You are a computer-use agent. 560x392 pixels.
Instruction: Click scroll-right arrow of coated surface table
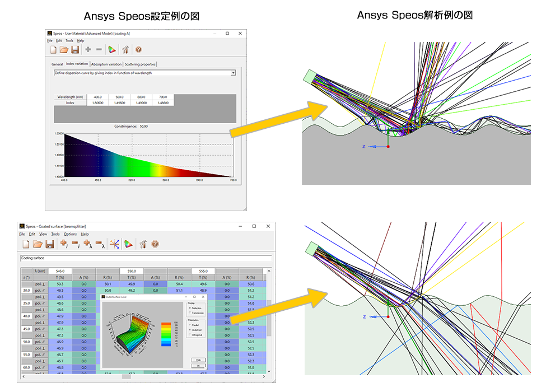[264, 376]
